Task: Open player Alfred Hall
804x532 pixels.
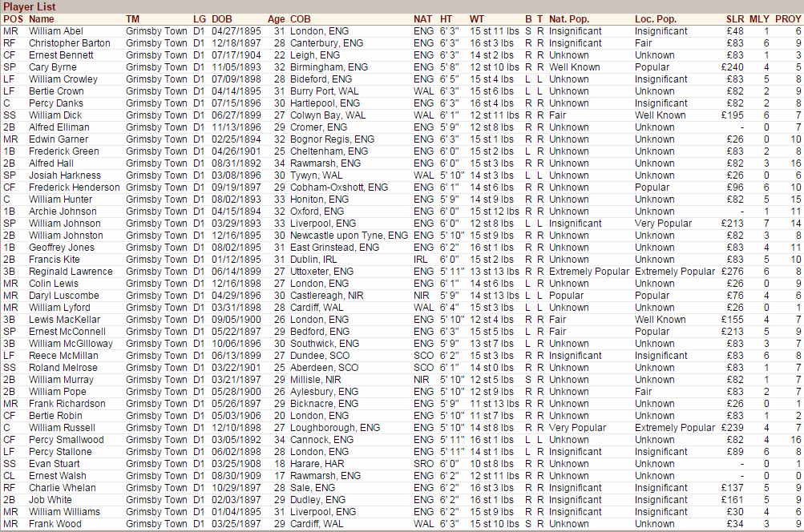Action: (x=51, y=163)
